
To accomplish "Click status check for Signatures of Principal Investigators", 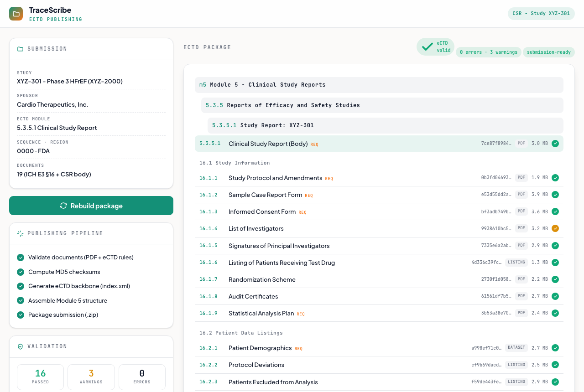I will click(x=555, y=246).
